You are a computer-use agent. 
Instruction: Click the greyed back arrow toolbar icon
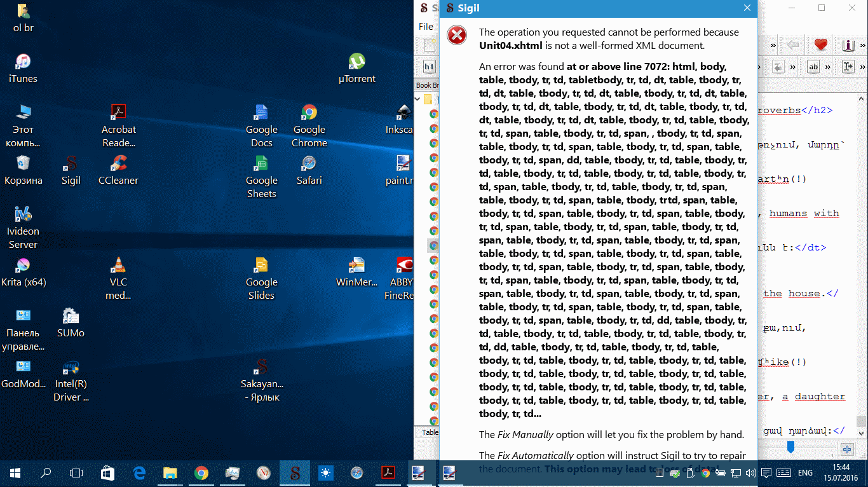point(792,45)
